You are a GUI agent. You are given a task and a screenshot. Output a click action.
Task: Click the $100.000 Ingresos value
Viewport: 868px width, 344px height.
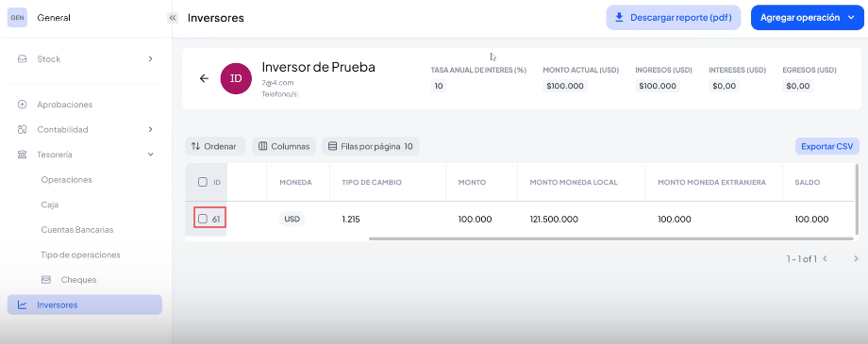pyautogui.click(x=658, y=86)
